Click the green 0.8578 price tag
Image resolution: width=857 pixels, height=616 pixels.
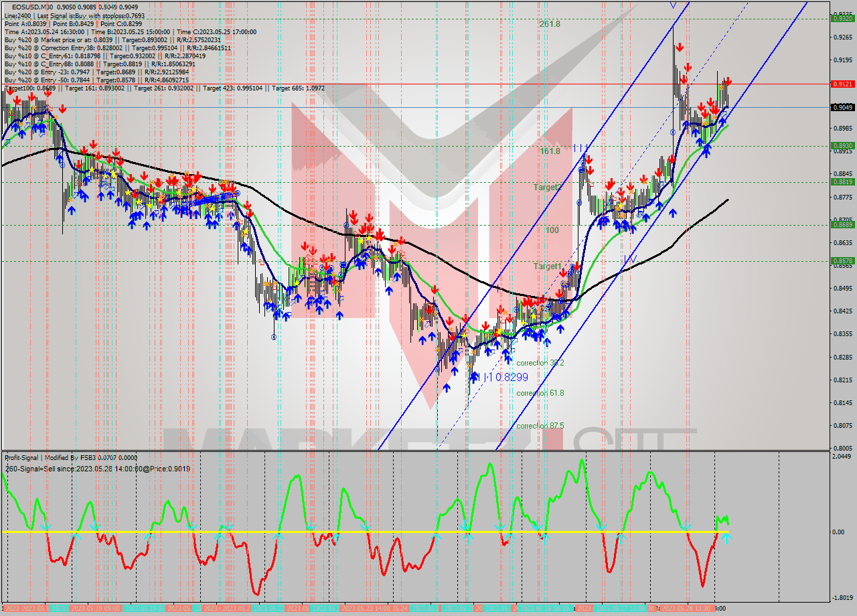(x=842, y=260)
